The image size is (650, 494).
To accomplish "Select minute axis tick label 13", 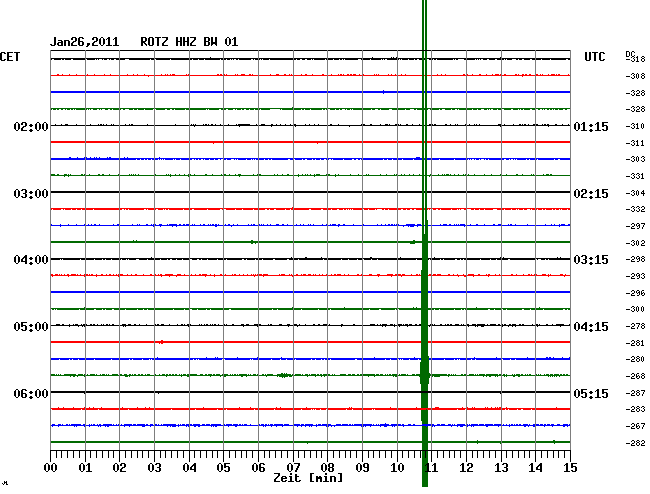I will point(501,468).
